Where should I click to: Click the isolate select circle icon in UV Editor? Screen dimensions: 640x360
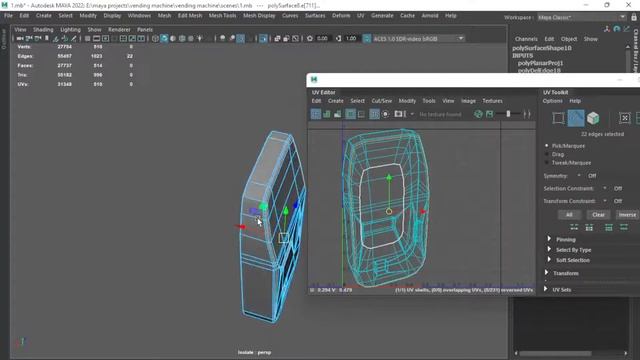(x=385, y=114)
